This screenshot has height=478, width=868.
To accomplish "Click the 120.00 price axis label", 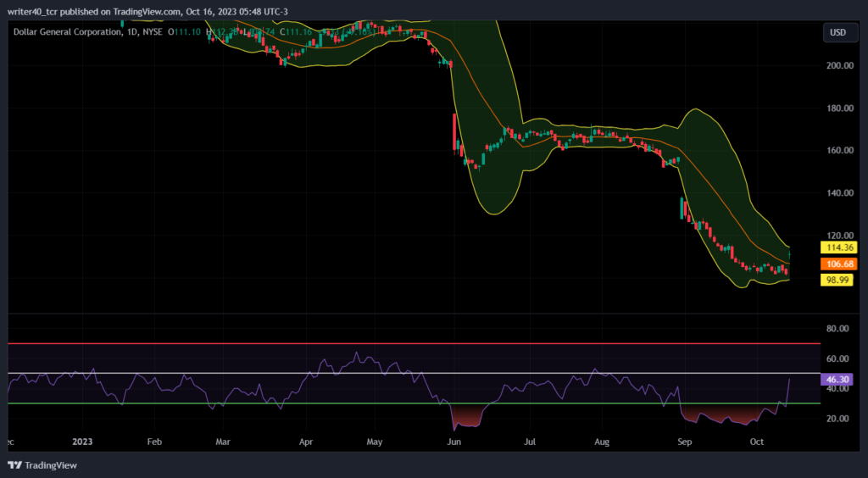I will (x=838, y=235).
